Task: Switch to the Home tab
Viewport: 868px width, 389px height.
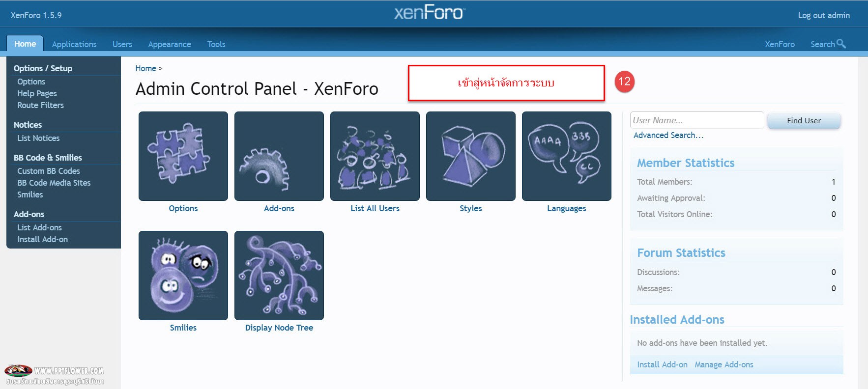Action: [25, 44]
